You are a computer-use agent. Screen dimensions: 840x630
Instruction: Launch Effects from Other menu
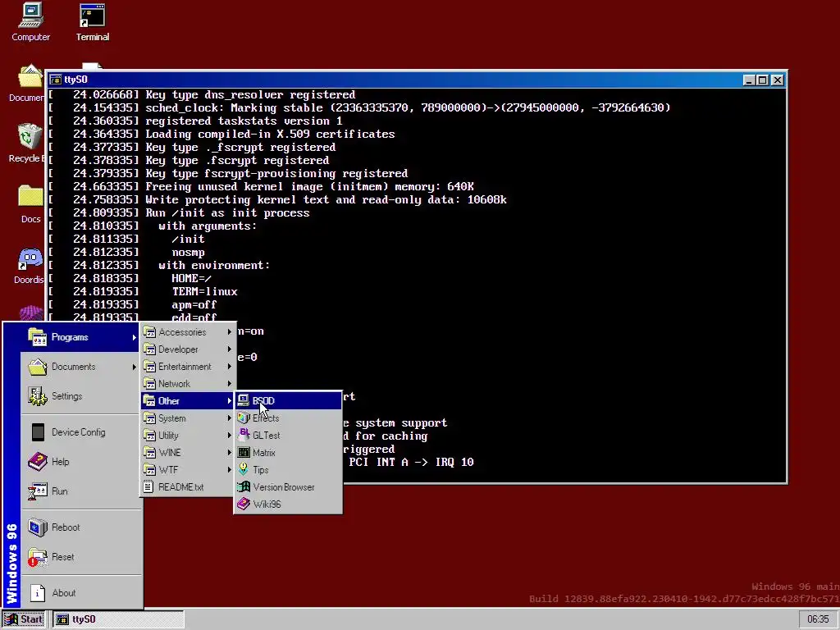[x=288, y=418]
